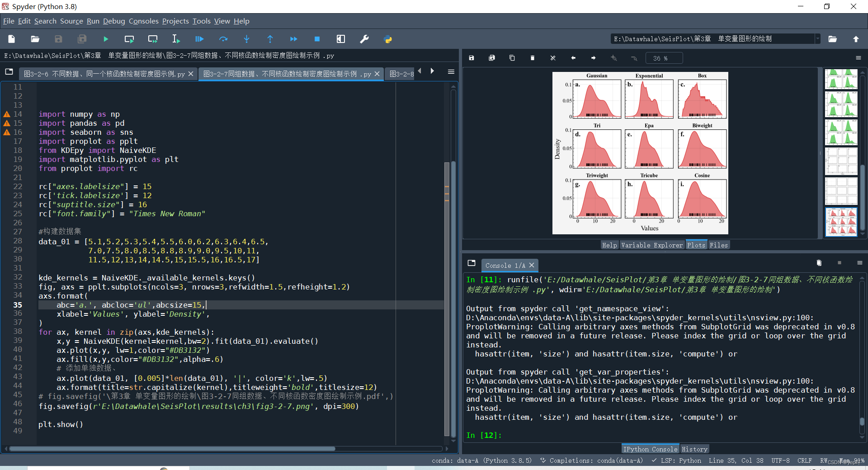Show next plot
The height and width of the screenshot is (470, 868).
[594, 58]
